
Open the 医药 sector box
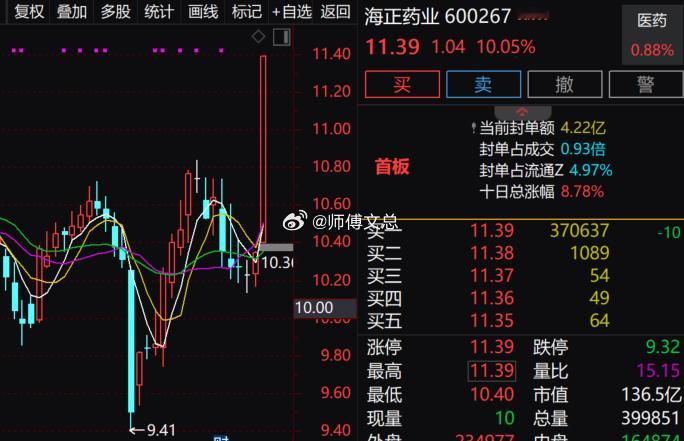point(652,35)
